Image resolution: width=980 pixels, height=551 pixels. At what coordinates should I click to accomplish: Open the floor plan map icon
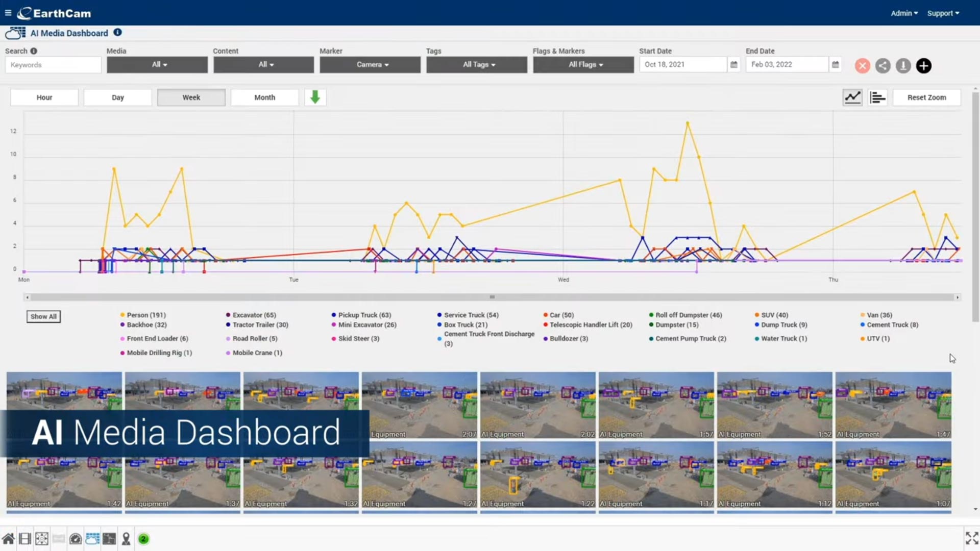109,539
